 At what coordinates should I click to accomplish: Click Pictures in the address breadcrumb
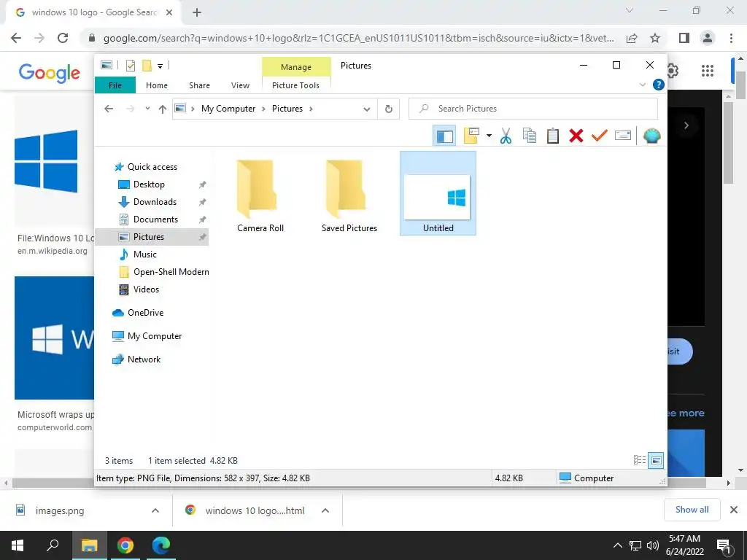point(287,109)
